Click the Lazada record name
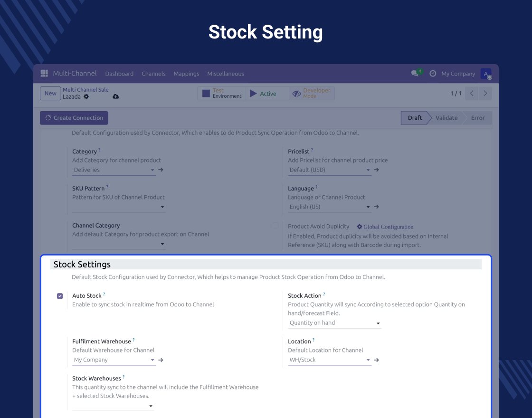This screenshot has width=532, height=418. 72,97
